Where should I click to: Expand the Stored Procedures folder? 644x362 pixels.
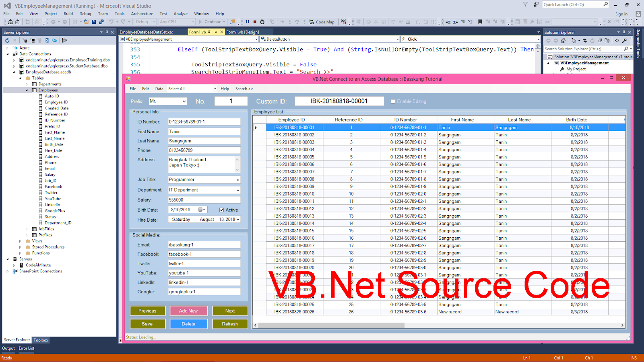(20, 247)
